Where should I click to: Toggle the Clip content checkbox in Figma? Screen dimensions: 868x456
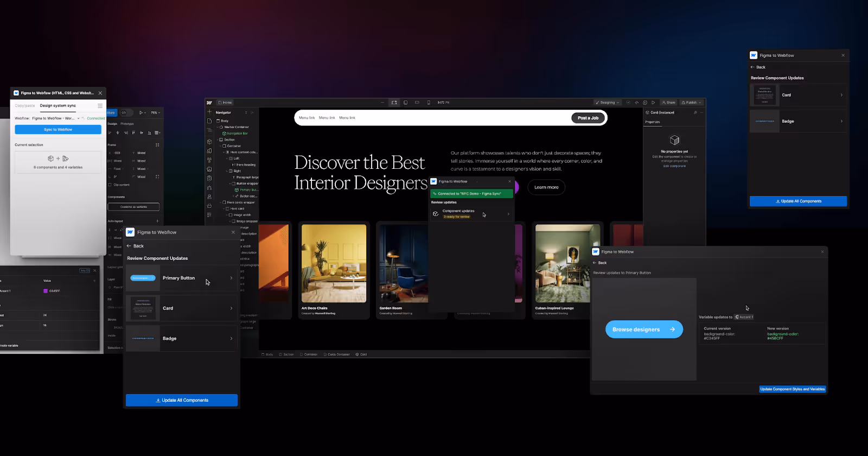click(x=110, y=185)
